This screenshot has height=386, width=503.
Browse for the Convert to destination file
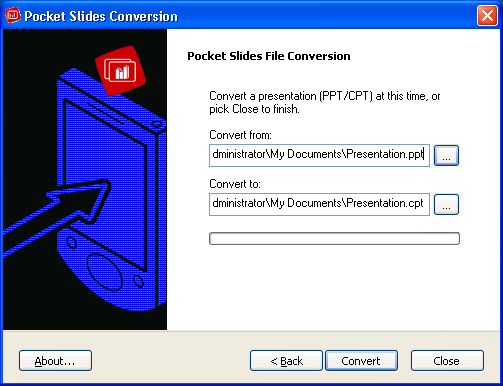click(x=446, y=204)
